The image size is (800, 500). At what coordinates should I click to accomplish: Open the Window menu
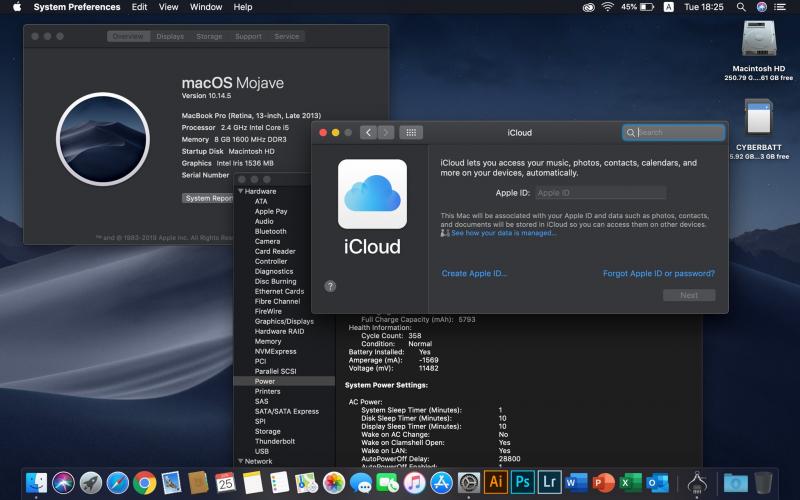(x=206, y=7)
